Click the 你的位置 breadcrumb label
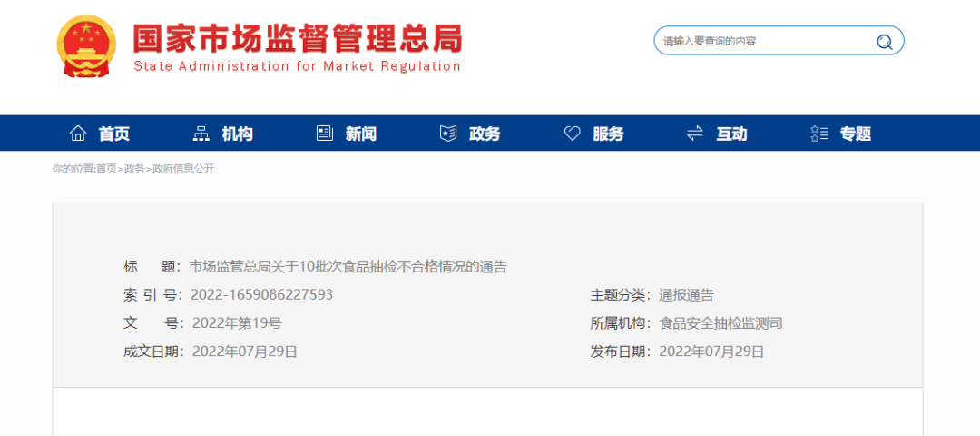The width and height of the screenshot is (980, 436). [73, 169]
